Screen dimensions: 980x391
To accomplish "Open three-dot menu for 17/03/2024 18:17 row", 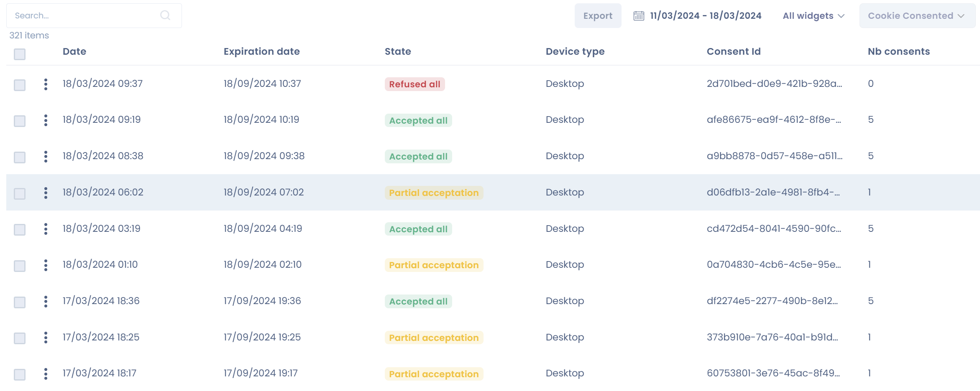I will click(46, 374).
